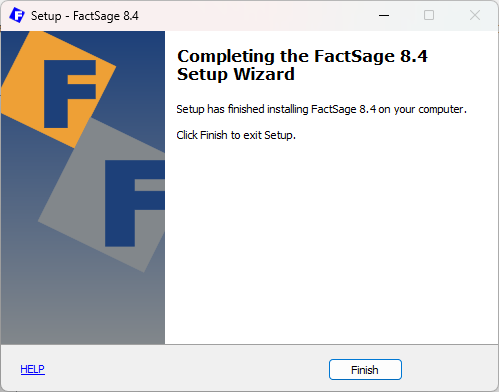The image size is (499, 392).
Task: Click the 'Setup has finished installing' message
Action: pos(321,109)
